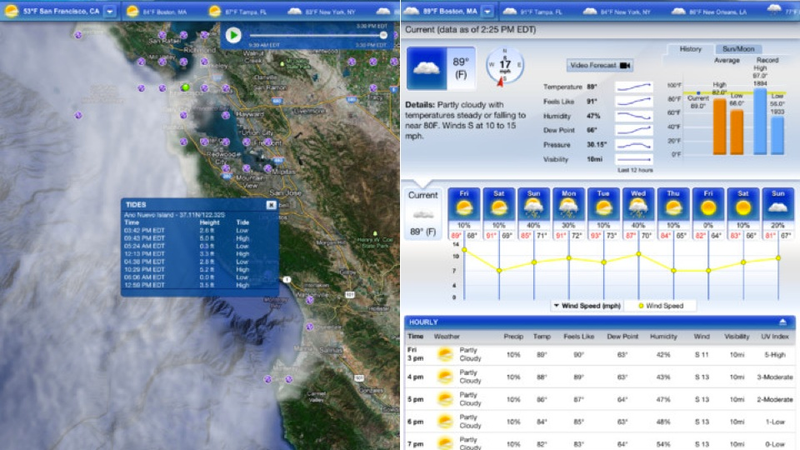Select 83°F New York, NY in left location bar
The height and width of the screenshot is (450, 800).
coord(322,11)
